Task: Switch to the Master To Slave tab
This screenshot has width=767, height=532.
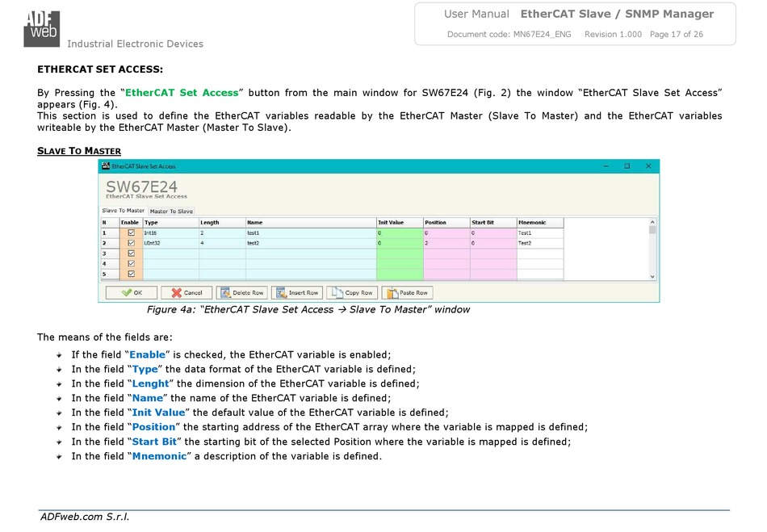Action: coord(171,212)
